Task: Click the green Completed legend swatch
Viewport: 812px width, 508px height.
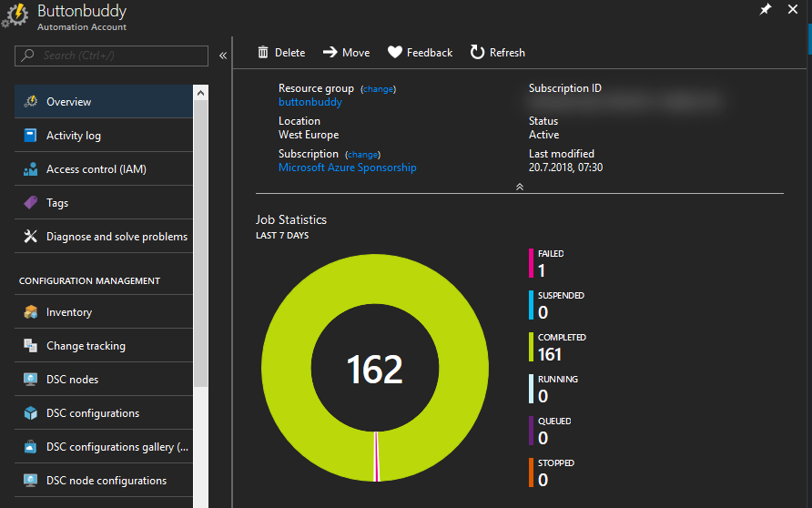Action: [x=531, y=347]
